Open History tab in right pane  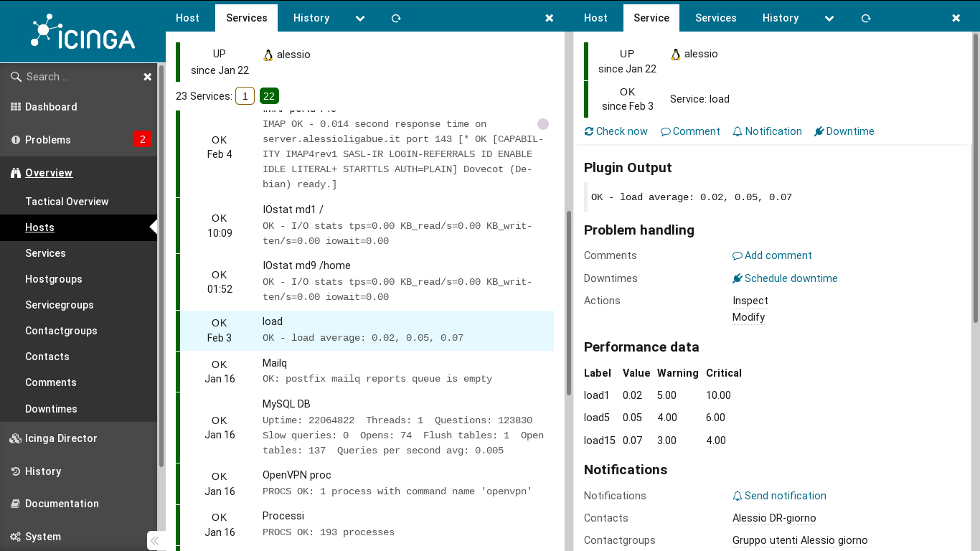781,18
